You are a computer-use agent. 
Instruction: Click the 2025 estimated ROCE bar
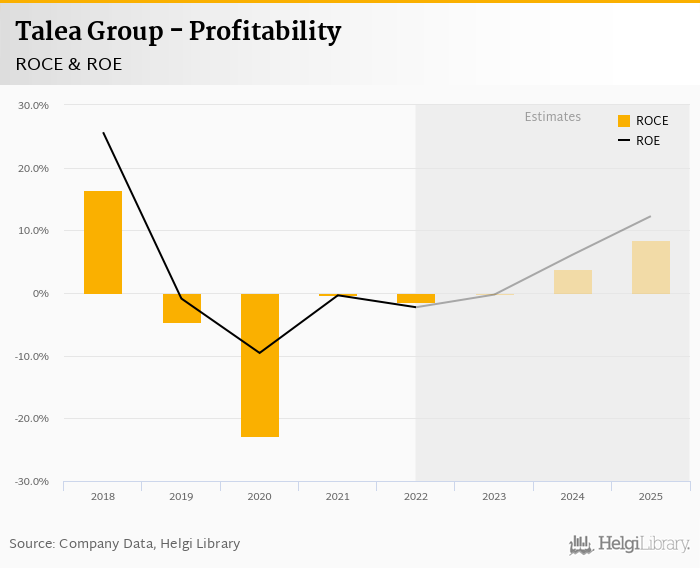coord(651,267)
